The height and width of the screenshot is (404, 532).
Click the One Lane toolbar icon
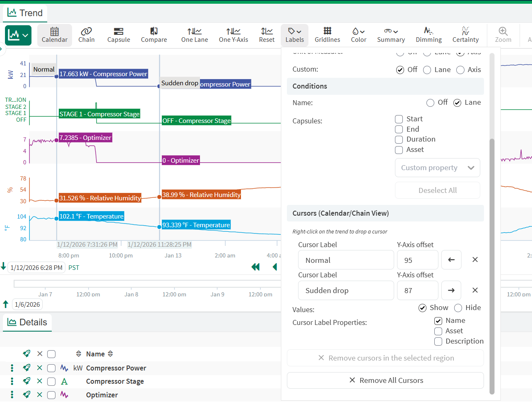tap(194, 35)
